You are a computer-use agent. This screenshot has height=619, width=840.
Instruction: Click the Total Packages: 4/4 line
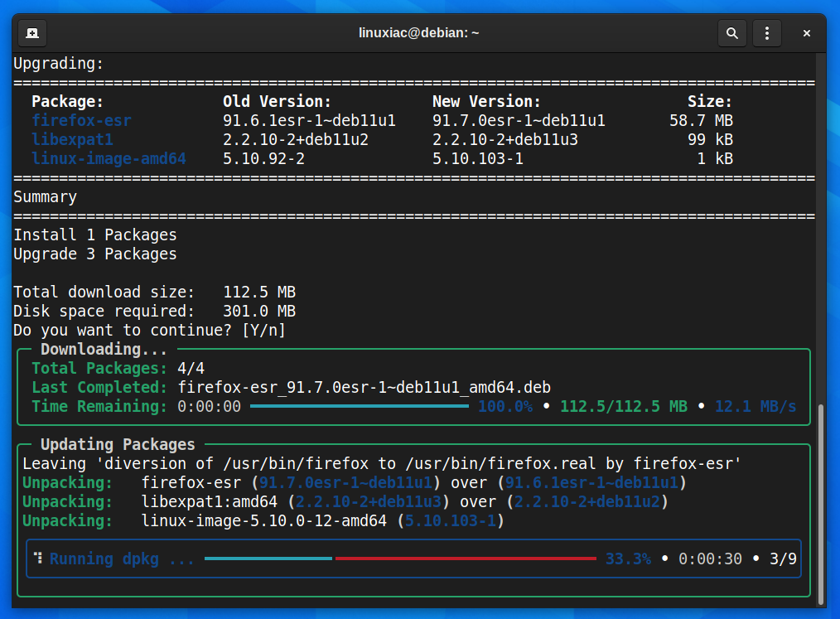point(118,368)
